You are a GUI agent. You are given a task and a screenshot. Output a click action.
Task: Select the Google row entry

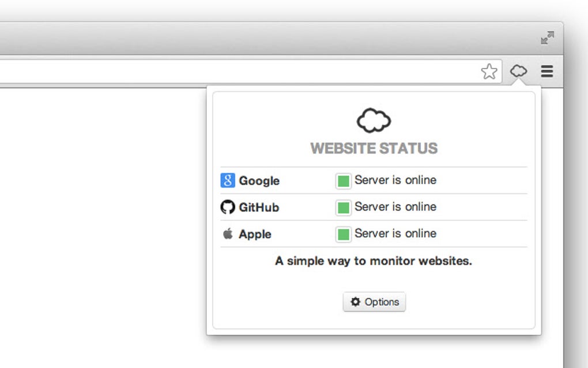[261, 181]
